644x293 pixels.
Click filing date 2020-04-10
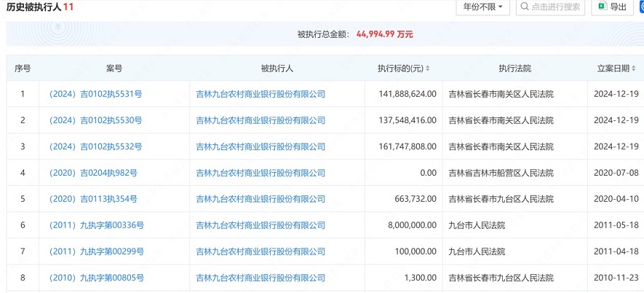point(616,199)
